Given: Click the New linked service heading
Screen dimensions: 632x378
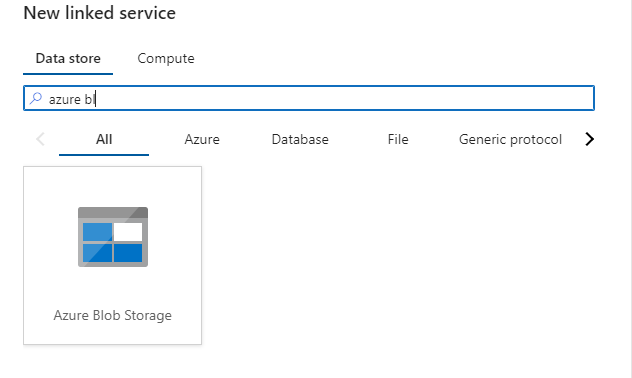Looking at the screenshot, I should tap(100, 13).
